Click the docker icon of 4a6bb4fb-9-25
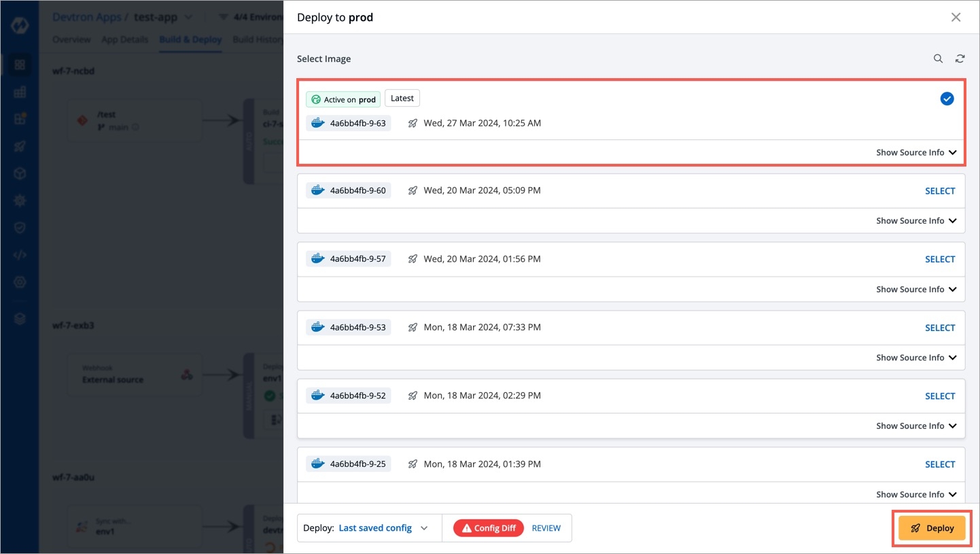Viewport: 980px width, 554px height. tap(317, 464)
